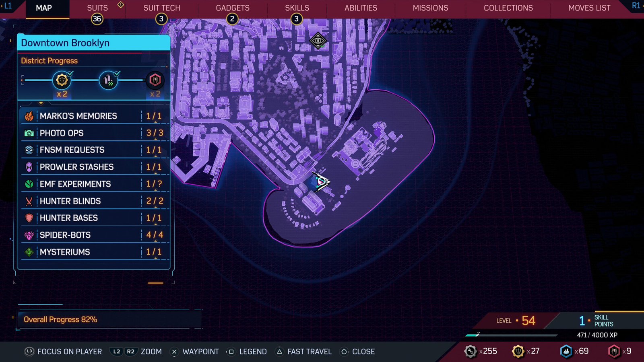Click the Prowler Stashes mask icon

point(29,167)
